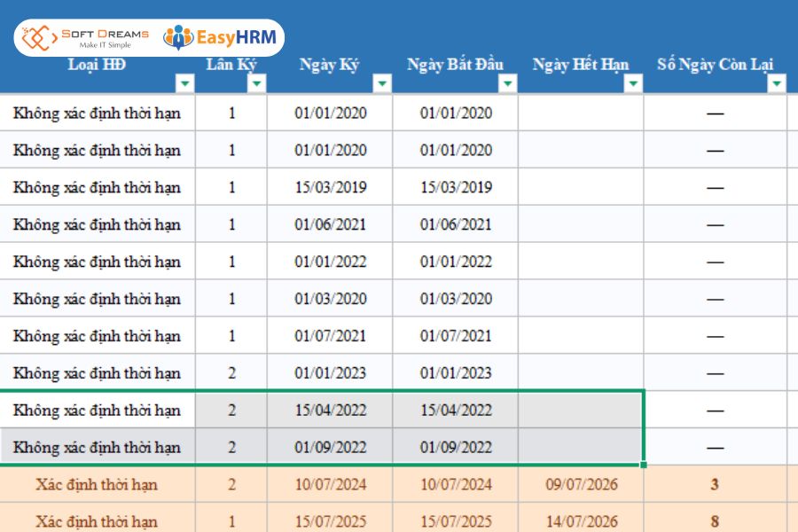Viewport: 798px width, 532px height.
Task: Click the Số Ngày Còn Lại header text
Action: [715, 65]
